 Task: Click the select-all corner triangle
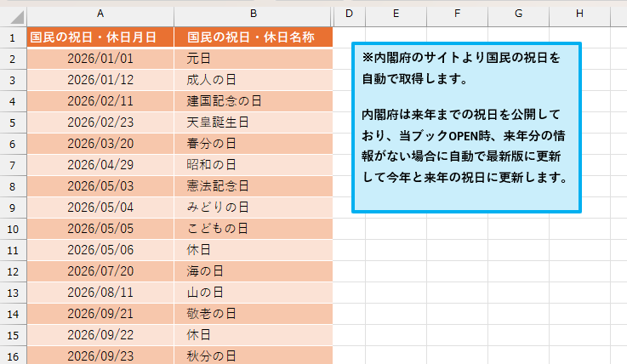pos(17,17)
